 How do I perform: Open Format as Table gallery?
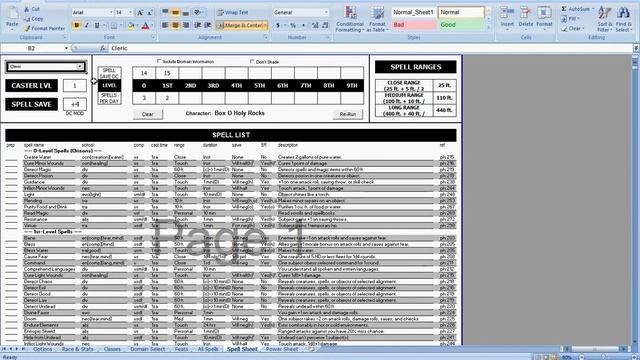pyautogui.click(x=377, y=19)
